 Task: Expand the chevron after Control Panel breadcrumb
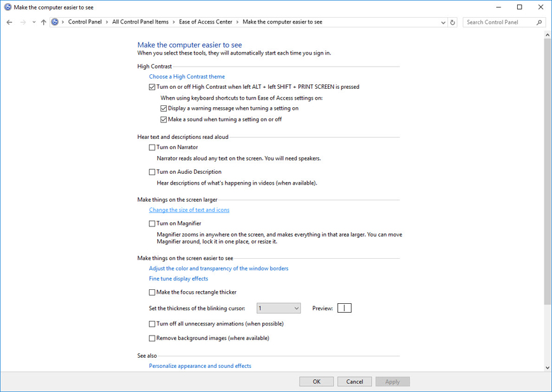coord(107,22)
